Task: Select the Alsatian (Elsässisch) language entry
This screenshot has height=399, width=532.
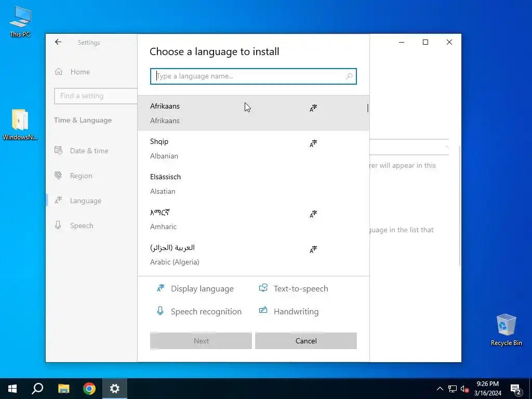Action: (254, 184)
